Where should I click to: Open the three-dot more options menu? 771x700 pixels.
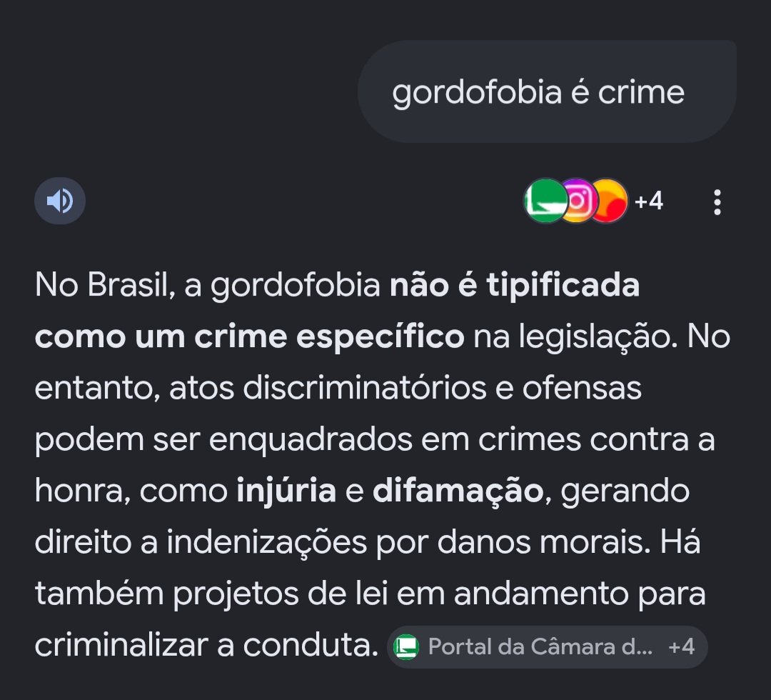coord(717,201)
